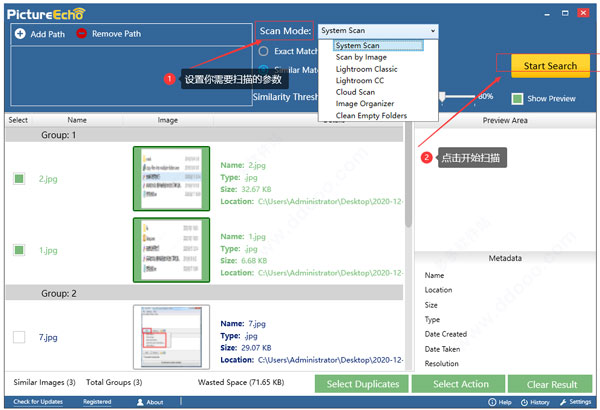Click the Wasted Space (71.65 KB) text

click(x=241, y=382)
